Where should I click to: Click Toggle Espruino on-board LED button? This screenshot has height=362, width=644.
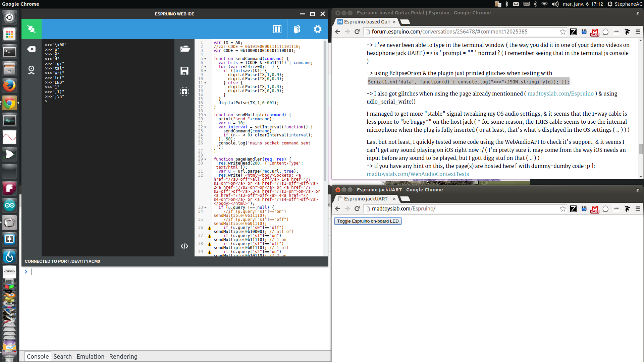click(x=368, y=221)
